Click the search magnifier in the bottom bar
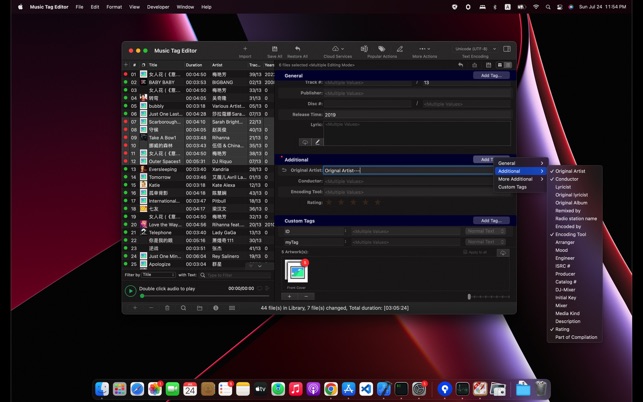This screenshot has width=643, height=402. click(183, 308)
